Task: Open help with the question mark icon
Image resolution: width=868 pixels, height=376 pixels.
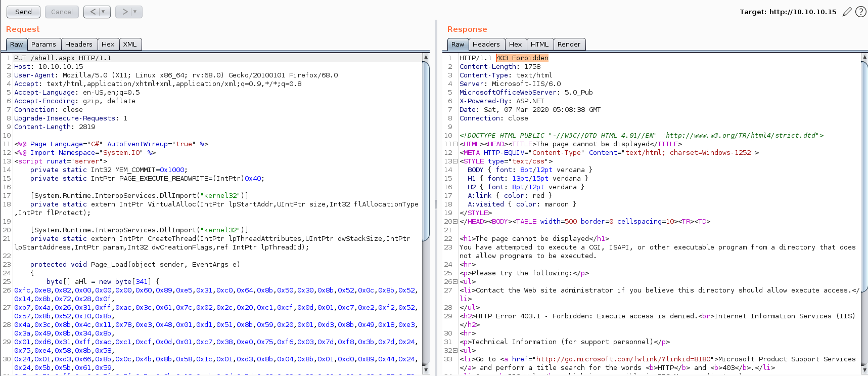Action: [x=861, y=12]
